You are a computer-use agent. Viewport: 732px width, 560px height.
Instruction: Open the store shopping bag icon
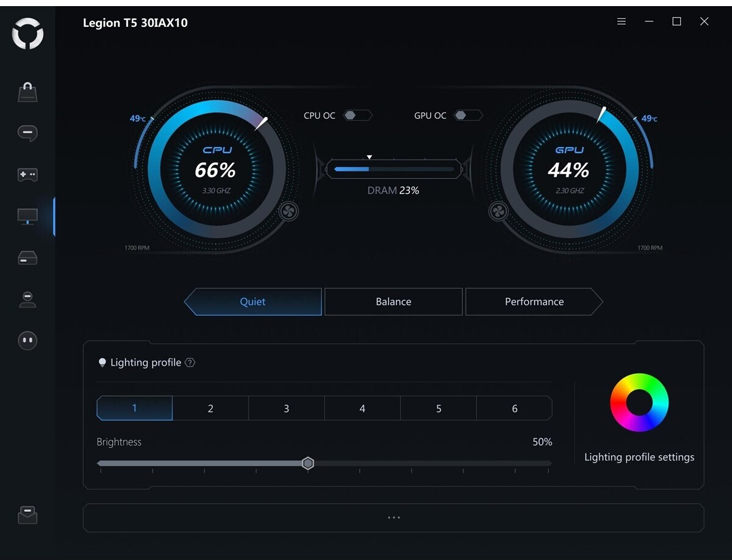[27, 92]
